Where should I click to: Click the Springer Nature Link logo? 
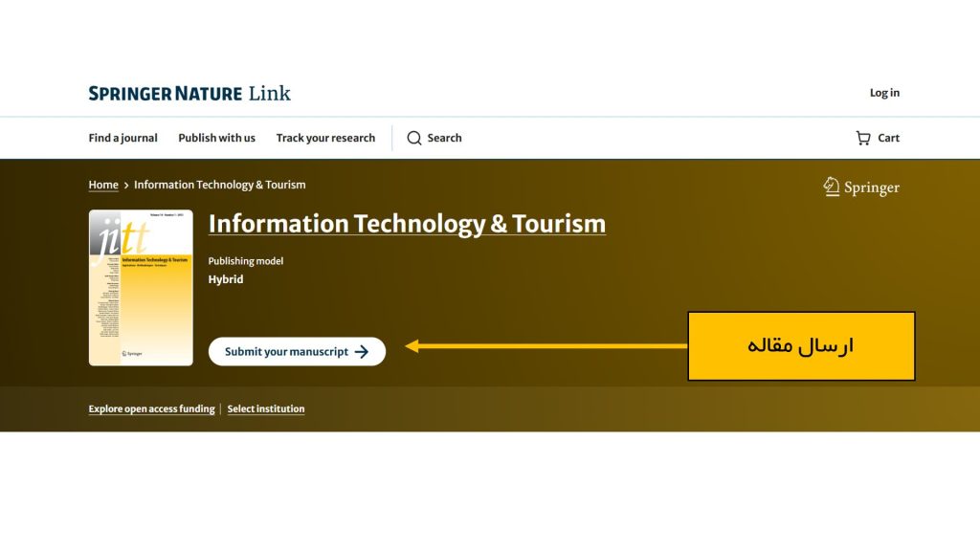(x=189, y=93)
